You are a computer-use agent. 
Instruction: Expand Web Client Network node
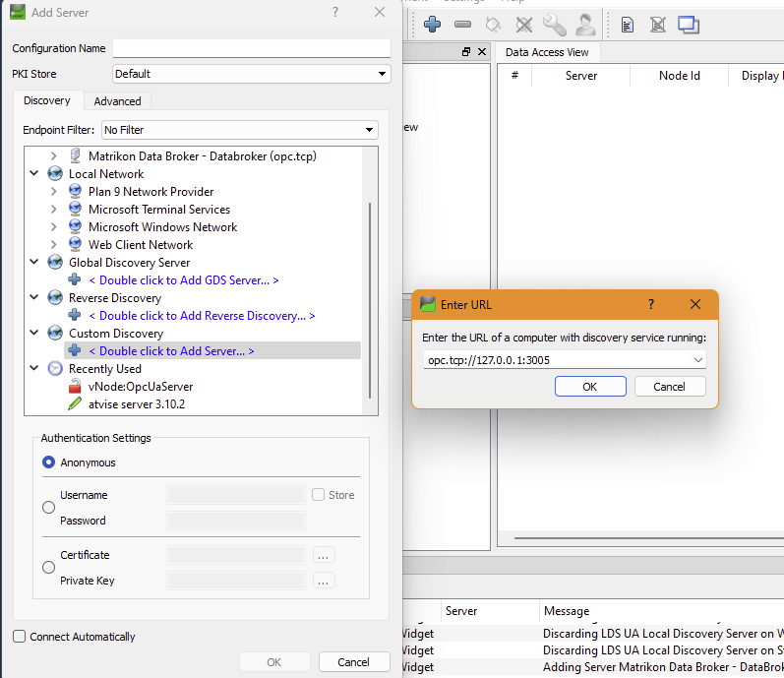point(53,244)
